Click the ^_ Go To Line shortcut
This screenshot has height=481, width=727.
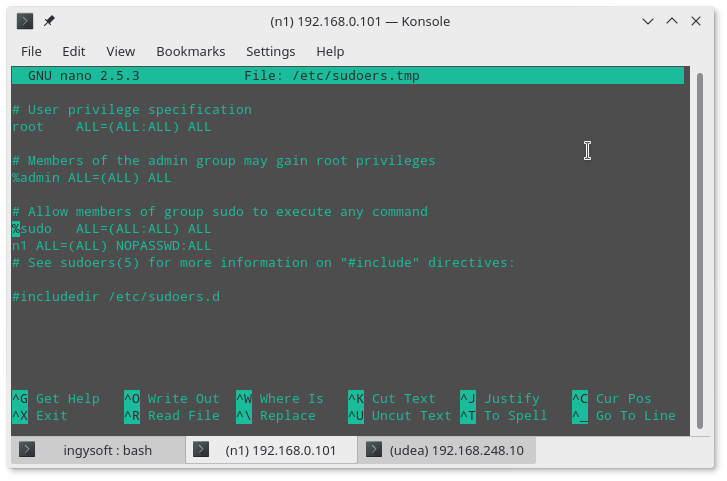[624, 416]
